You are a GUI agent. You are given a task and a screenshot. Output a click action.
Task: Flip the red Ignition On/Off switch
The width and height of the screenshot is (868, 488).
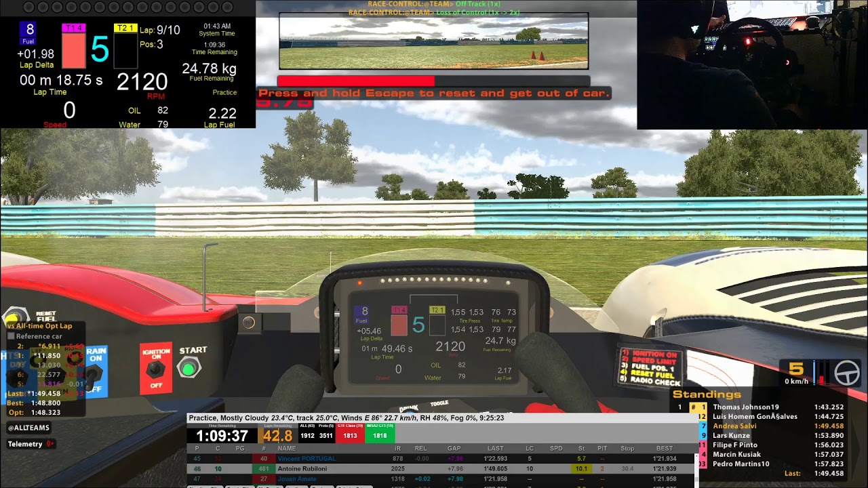click(156, 368)
